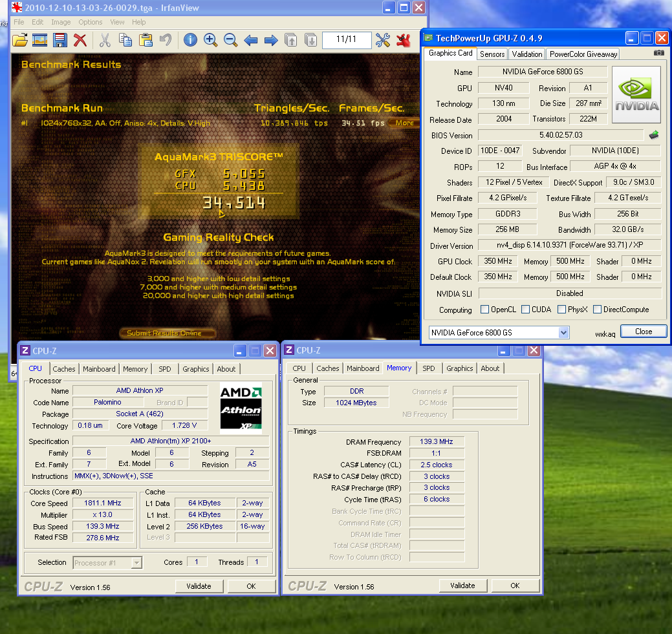Click the More button beside 34.51 fps
Screen dimensions: 672x634
point(404,123)
